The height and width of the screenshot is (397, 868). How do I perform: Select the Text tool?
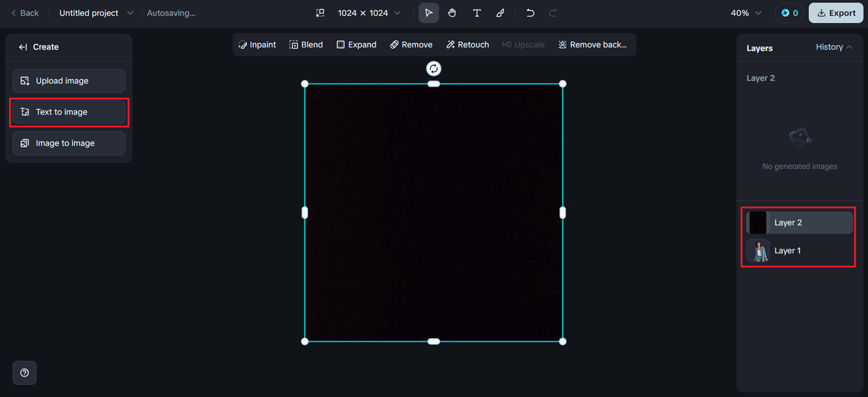[477, 13]
